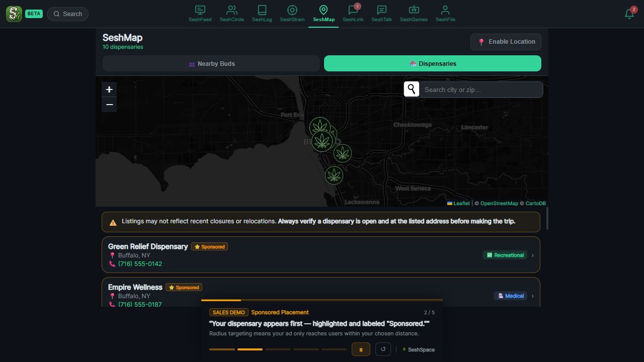Open SeshStrain navigation item
The image size is (644, 362).
point(292,14)
